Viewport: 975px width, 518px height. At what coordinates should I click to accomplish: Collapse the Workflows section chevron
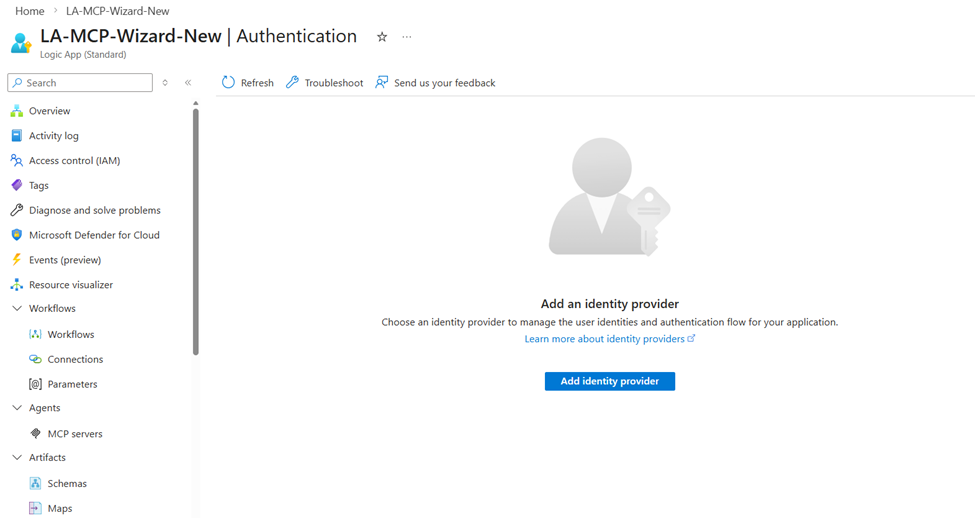17,308
